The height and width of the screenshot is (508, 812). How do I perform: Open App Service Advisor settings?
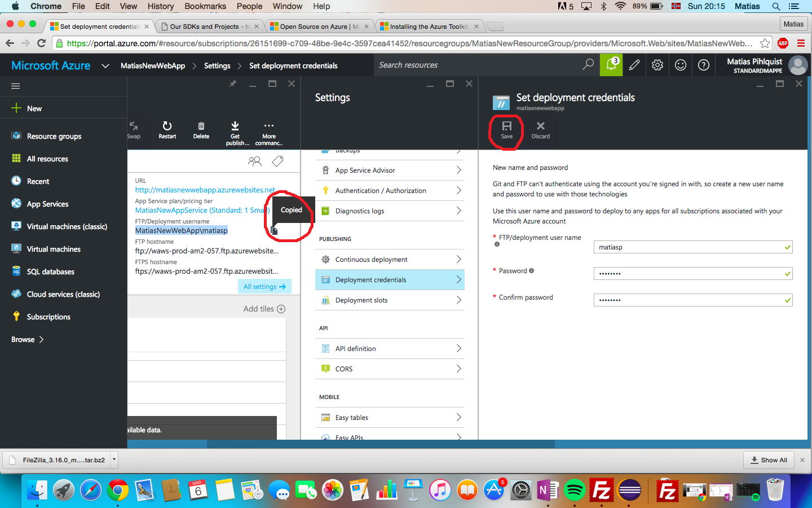tap(390, 170)
